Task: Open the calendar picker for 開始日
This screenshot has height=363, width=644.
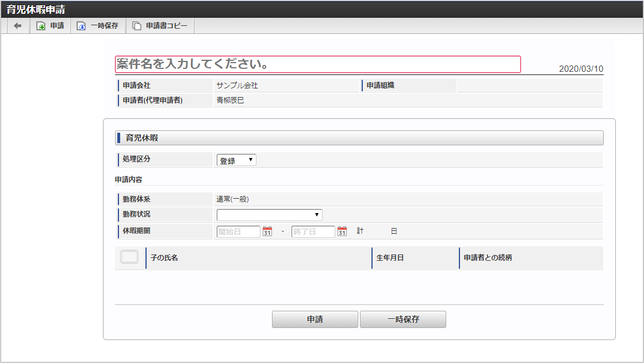Action: tap(267, 231)
